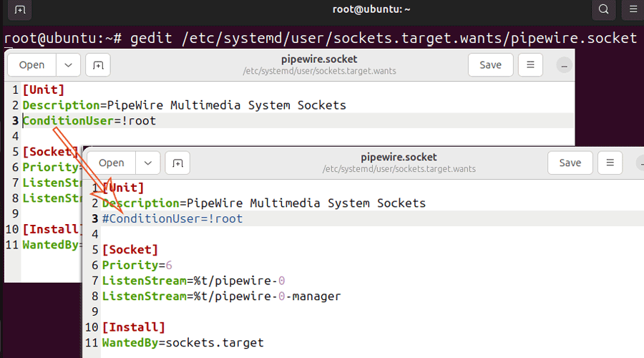Click [Unit] header in back gedit window
Screen dimensions: 644x358
coord(44,89)
